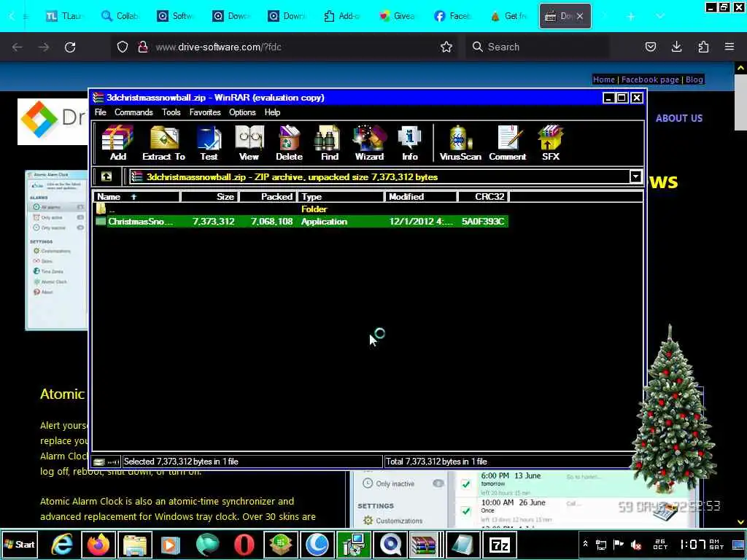
Task: Sort by the Modified column header
Action: point(421,197)
